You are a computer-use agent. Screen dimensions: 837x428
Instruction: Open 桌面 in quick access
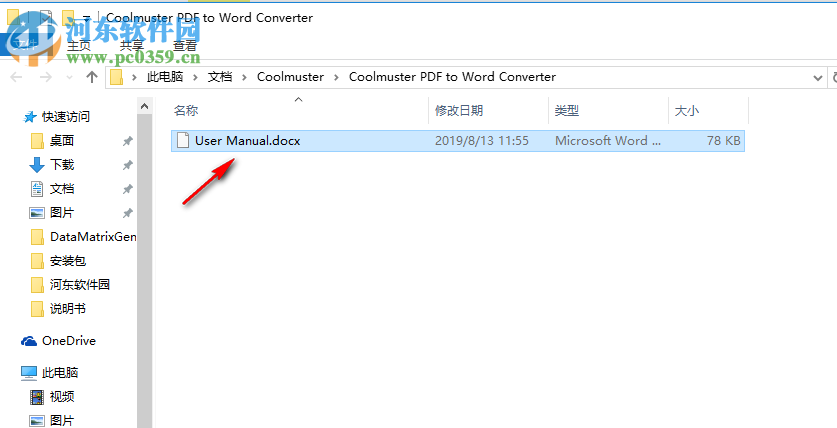tap(62, 141)
